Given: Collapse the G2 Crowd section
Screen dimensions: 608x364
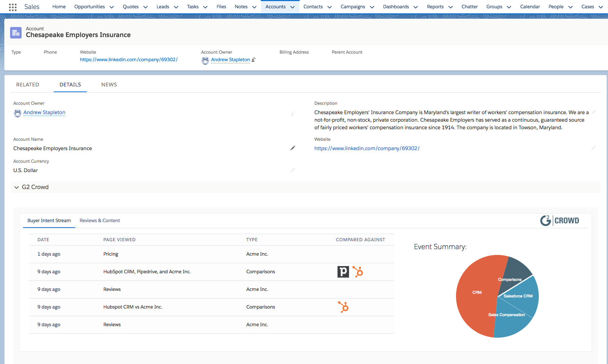Looking at the screenshot, I should [x=17, y=187].
